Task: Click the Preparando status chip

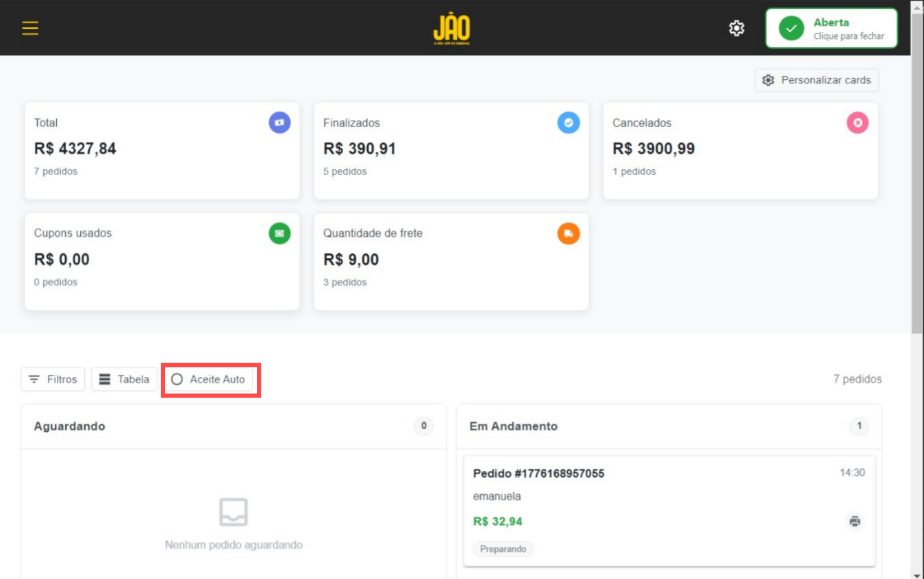Action: (x=503, y=549)
